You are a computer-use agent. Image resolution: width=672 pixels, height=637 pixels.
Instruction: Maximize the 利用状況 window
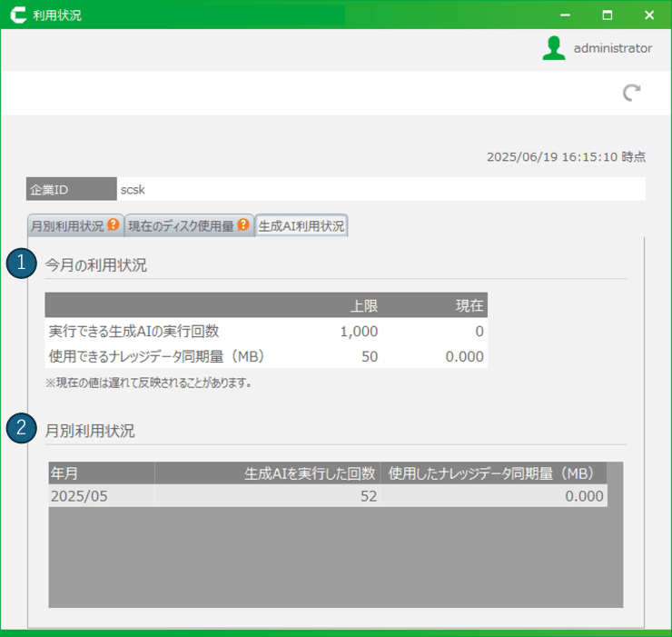(607, 15)
